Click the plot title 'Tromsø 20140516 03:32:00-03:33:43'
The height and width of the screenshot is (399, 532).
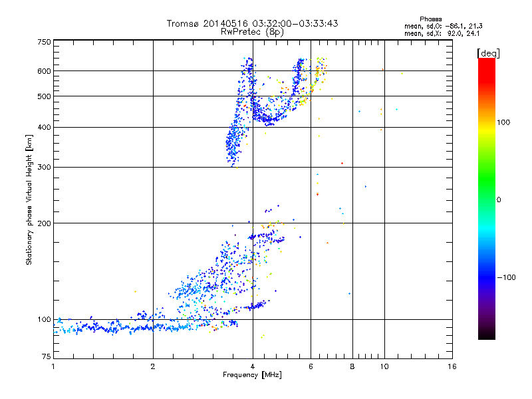click(252, 23)
